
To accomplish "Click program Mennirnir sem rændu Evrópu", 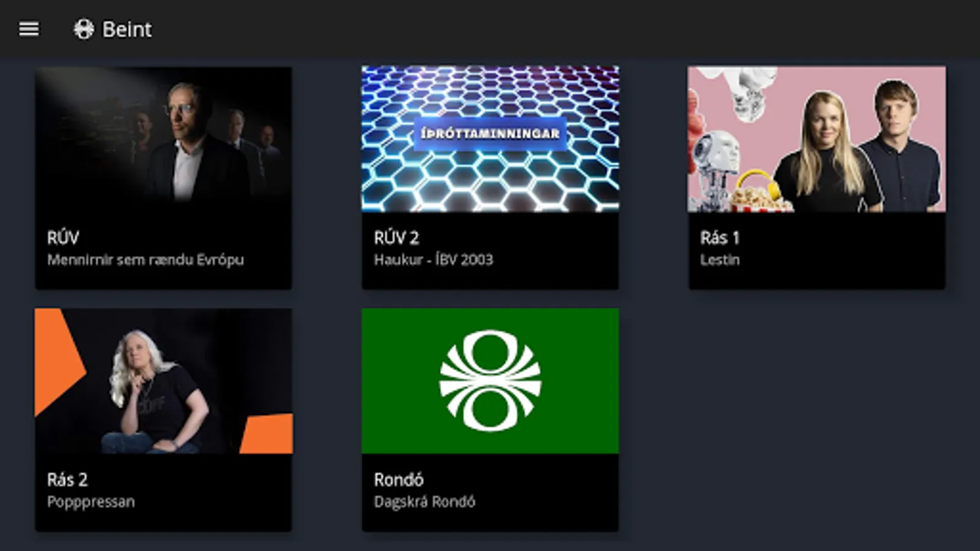I will click(145, 260).
